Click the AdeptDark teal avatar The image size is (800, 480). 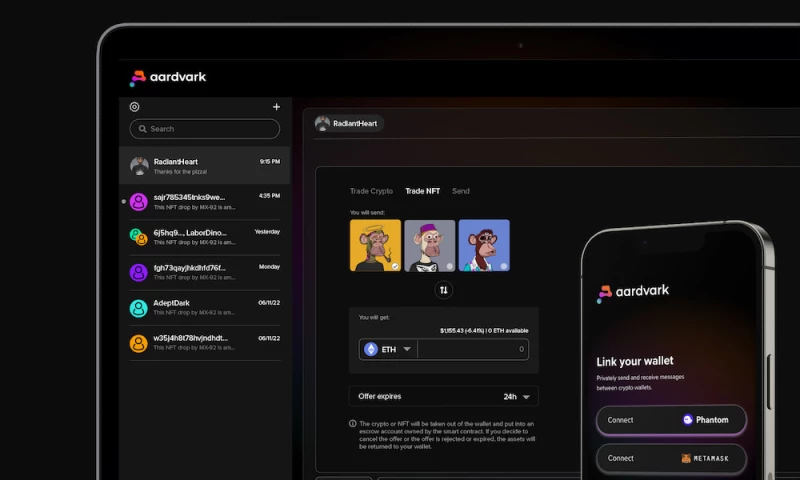click(139, 308)
